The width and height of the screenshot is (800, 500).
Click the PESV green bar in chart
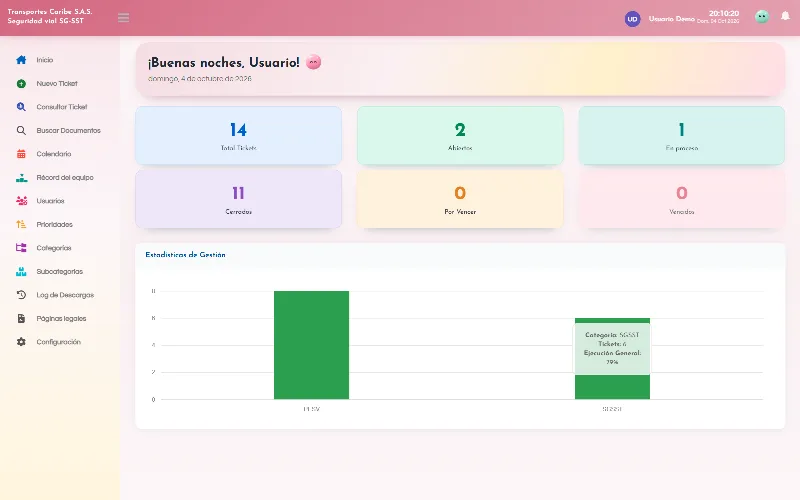tap(311, 345)
